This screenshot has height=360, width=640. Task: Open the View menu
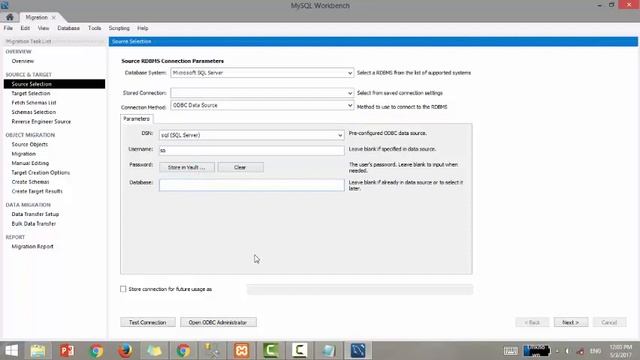tap(43, 28)
